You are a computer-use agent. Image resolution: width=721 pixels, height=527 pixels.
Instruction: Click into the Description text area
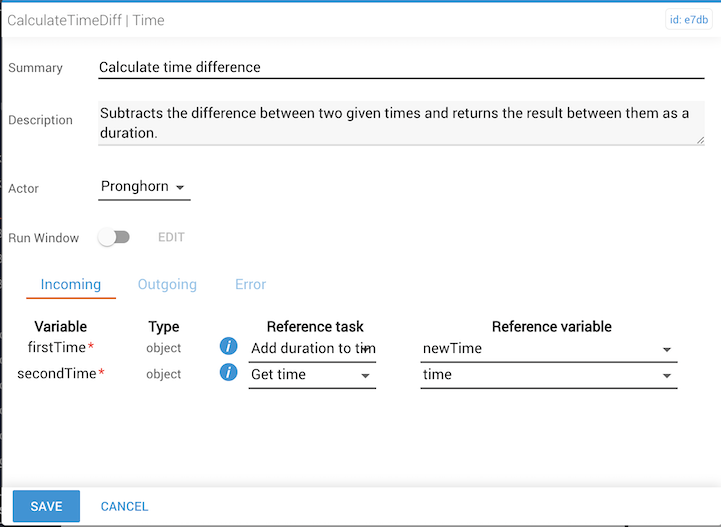400,122
